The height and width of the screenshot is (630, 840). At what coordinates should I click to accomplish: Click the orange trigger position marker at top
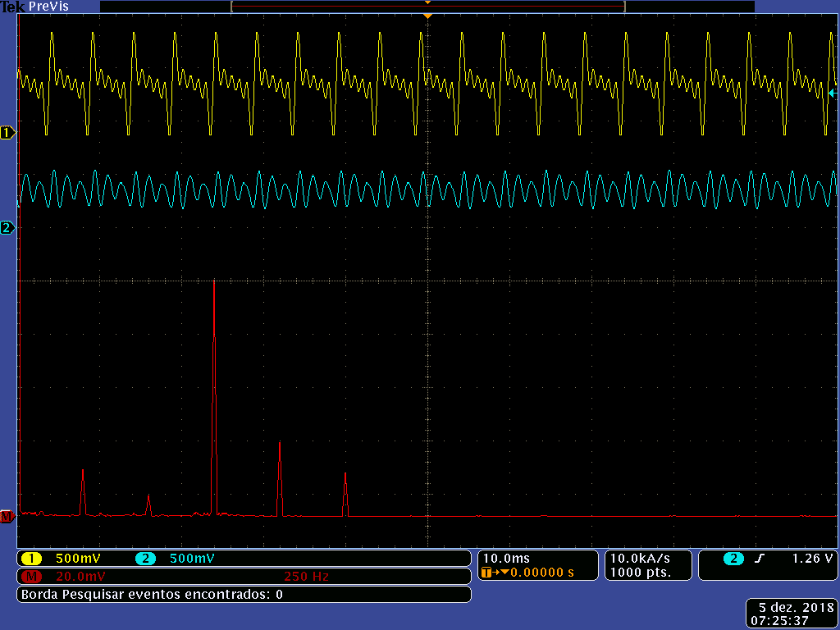427,16
